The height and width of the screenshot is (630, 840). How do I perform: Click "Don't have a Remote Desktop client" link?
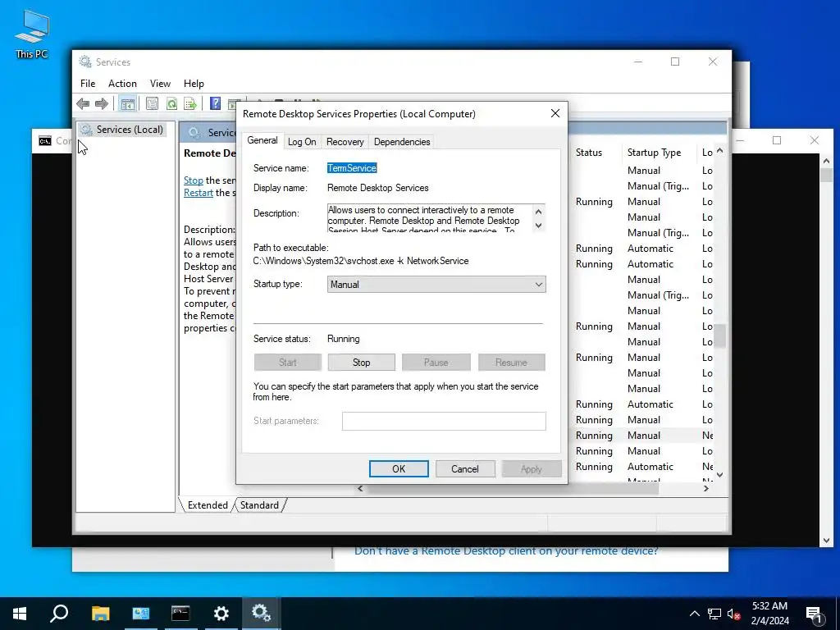(505, 550)
